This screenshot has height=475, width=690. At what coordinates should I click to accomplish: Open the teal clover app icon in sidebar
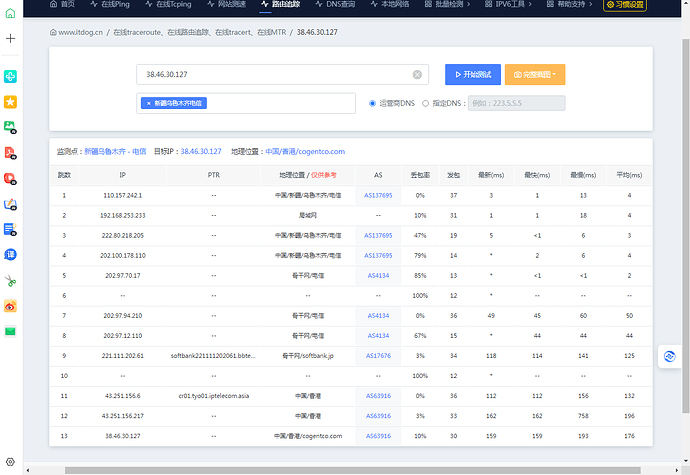(10, 76)
